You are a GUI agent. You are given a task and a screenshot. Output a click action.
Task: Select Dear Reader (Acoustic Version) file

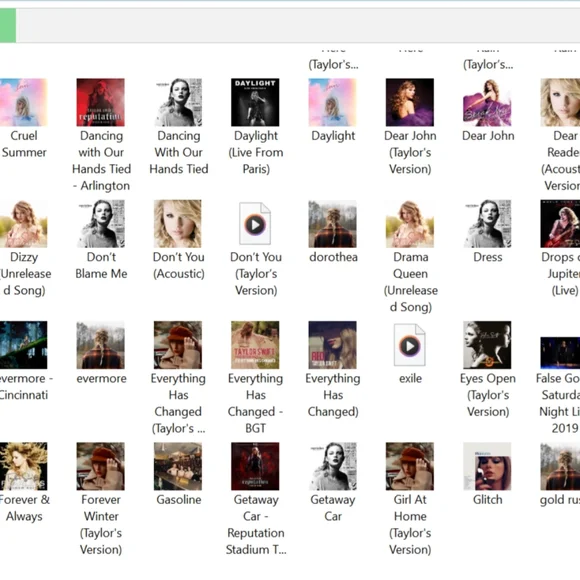pyautogui.click(x=560, y=102)
